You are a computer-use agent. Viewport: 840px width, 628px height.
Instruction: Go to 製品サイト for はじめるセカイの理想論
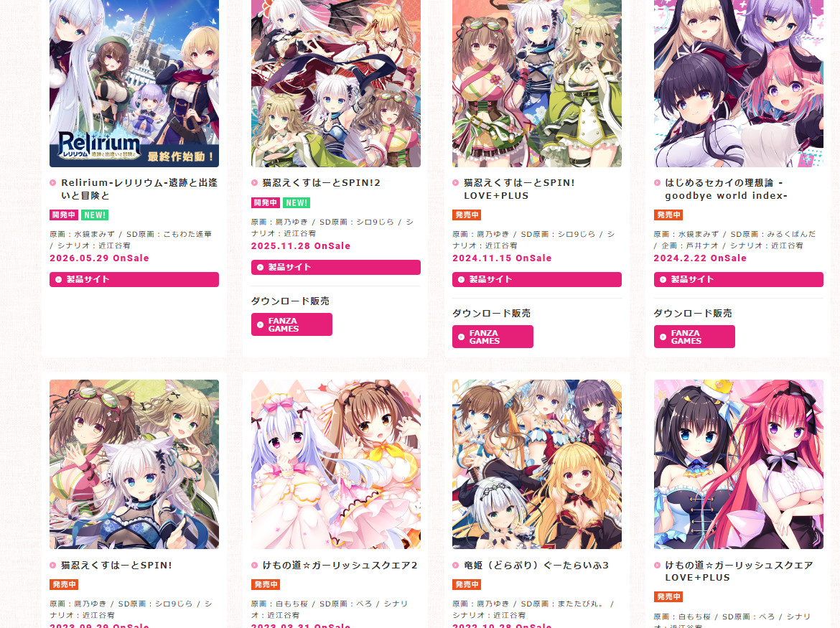[x=738, y=279]
